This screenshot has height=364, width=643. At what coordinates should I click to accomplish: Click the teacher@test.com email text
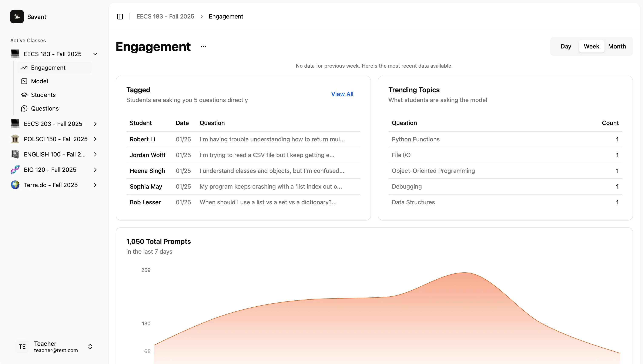(x=56, y=350)
